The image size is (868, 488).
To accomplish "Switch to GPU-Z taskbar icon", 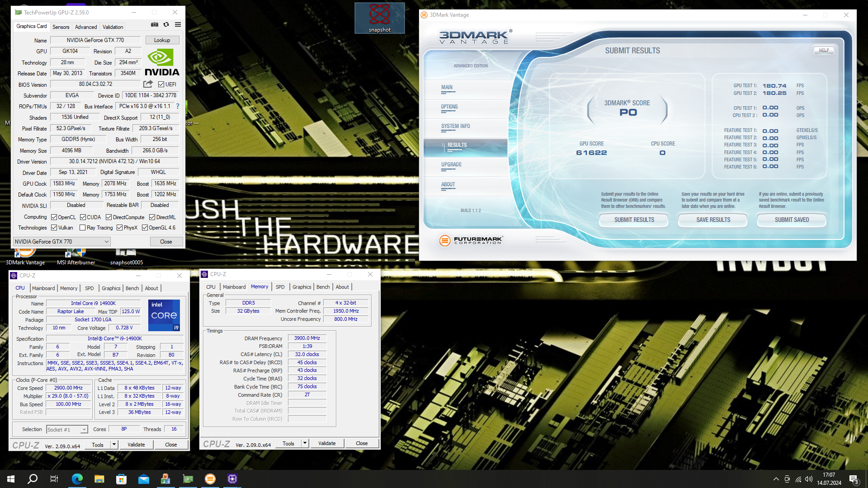I will pyautogui.click(x=188, y=479).
